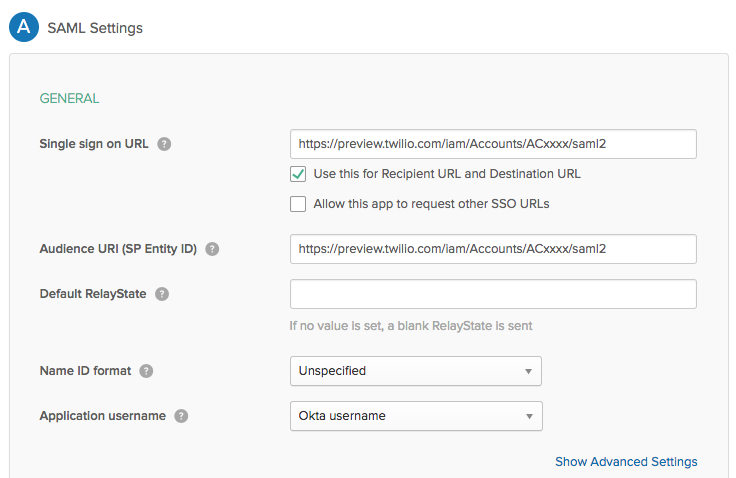Expand the Name ID format dropdown
This screenshot has width=736, height=478.
tap(416, 371)
